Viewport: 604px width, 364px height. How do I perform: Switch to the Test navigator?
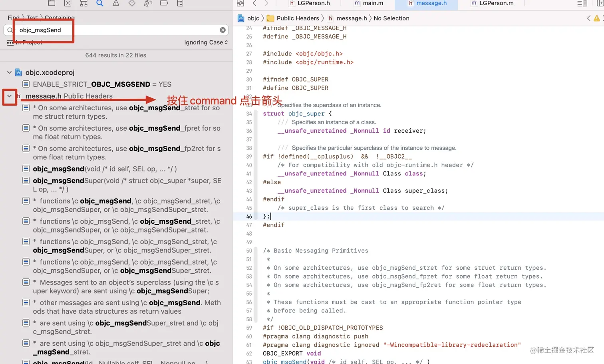tap(132, 3)
